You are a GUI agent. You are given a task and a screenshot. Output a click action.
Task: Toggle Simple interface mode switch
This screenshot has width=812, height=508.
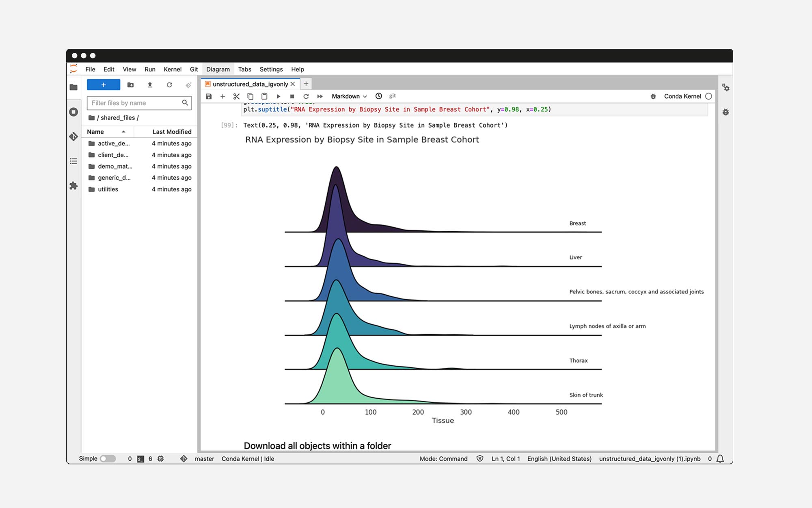(x=108, y=458)
